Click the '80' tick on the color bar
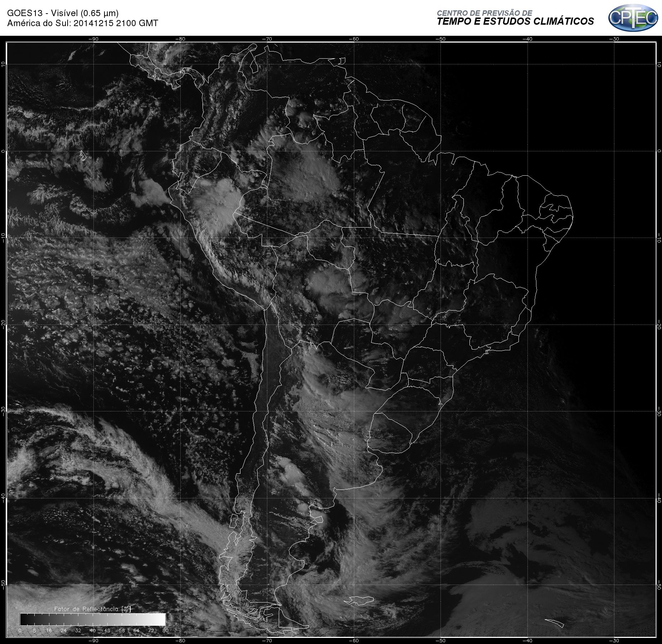The width and height of the screenshot is (662, 644). 165,630
